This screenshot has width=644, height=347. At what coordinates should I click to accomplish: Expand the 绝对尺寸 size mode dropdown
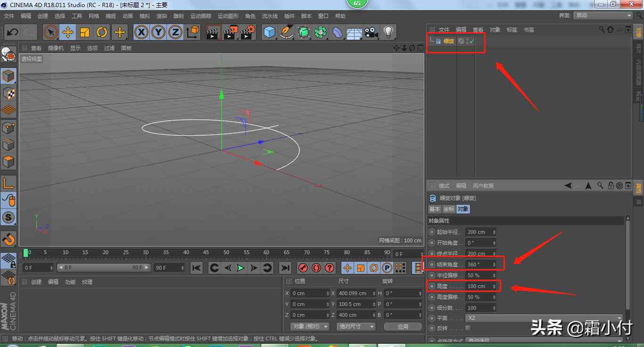pyautogui.click(x=356, y=327)
